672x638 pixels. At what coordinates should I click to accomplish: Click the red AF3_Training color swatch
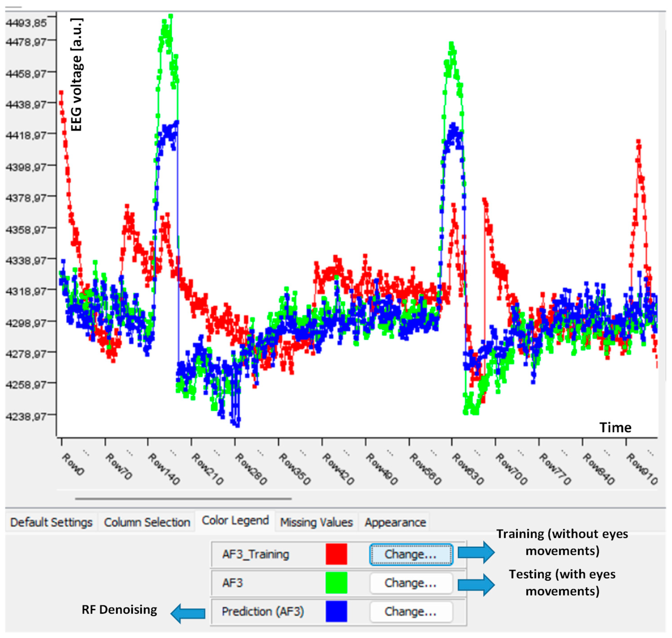[336, 554]
